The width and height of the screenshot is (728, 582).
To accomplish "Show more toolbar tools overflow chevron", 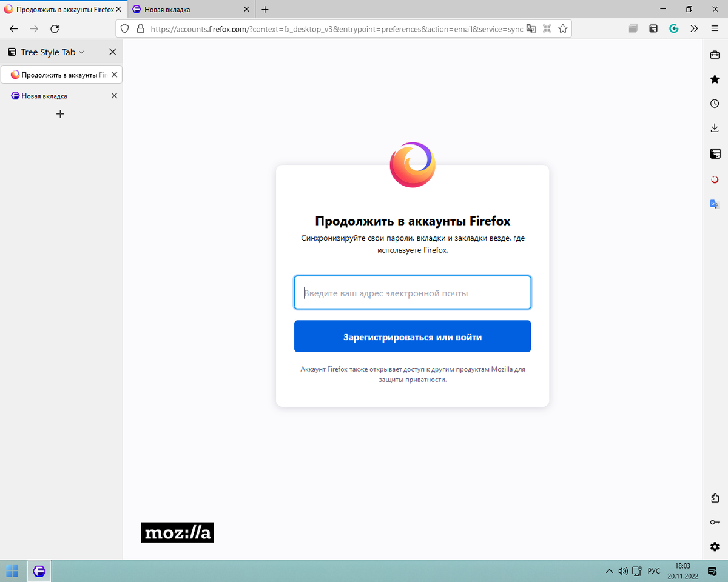I will (x=693, y=28).
